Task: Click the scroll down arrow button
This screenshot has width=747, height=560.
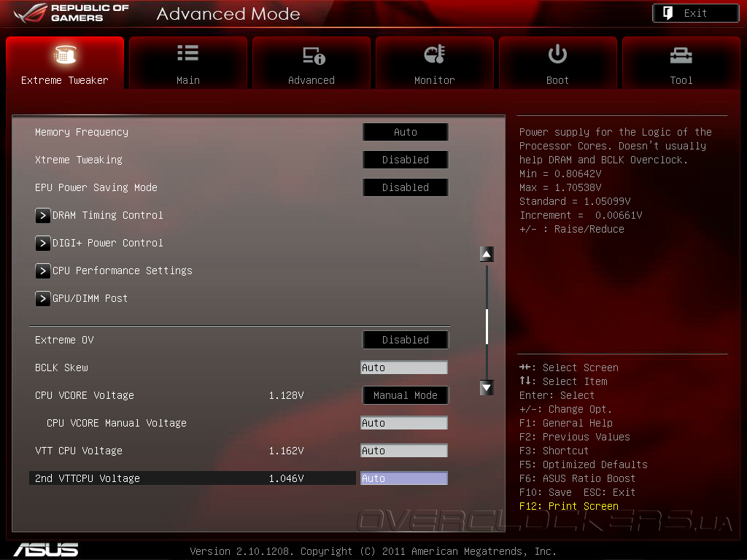Action: (x=487, y=388)
